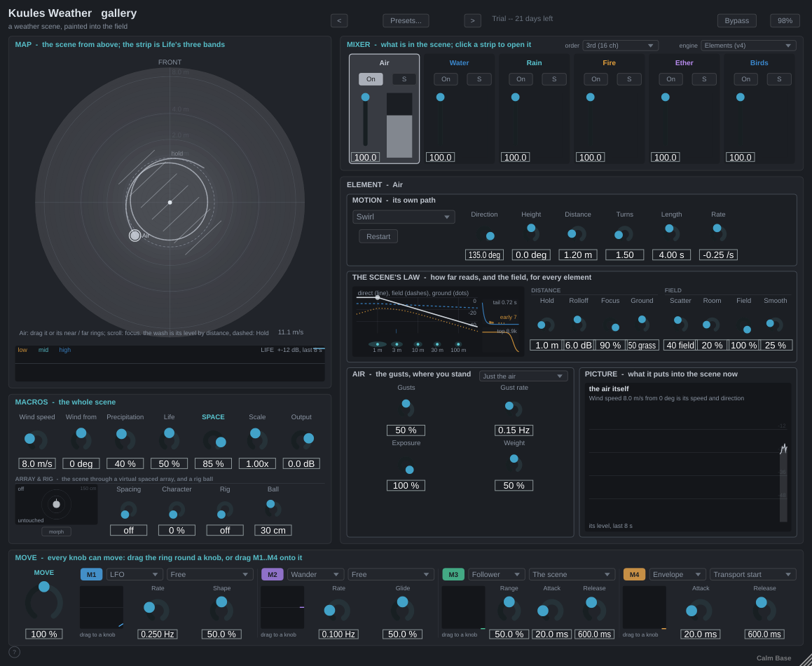This screenshot has height=666, width=812.
Task: Open the Birds mixer strip
Action: [759, 109]
